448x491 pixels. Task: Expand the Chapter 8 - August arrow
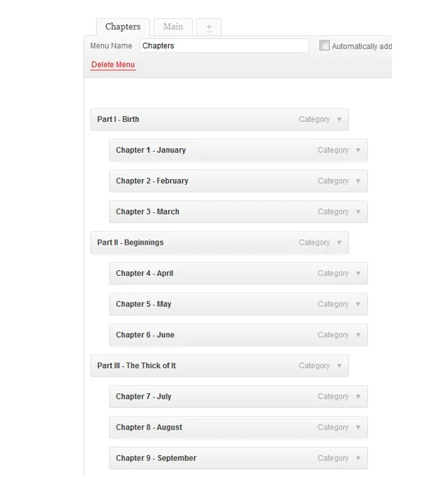click(358, 427)
